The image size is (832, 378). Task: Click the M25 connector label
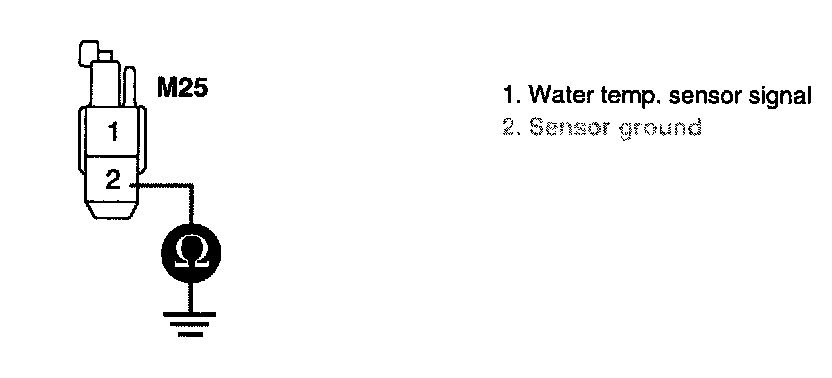[x=183, y=88]
